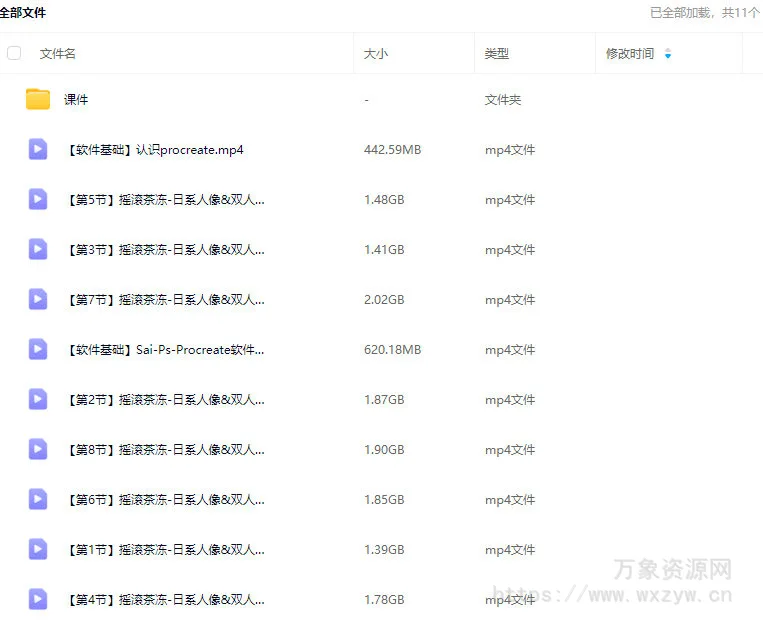The width and height of the screenshot is (763, 629).
Task: Sort files by 类型 column header
Action: (497, 54)
